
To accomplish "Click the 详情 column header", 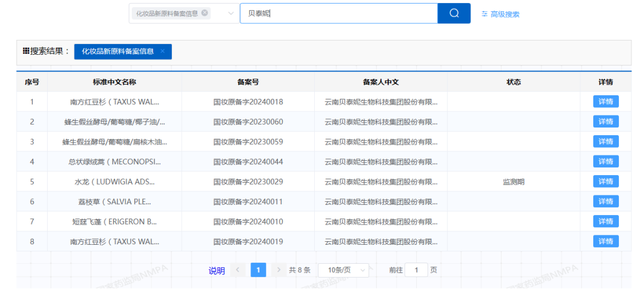I will [606, 82].
